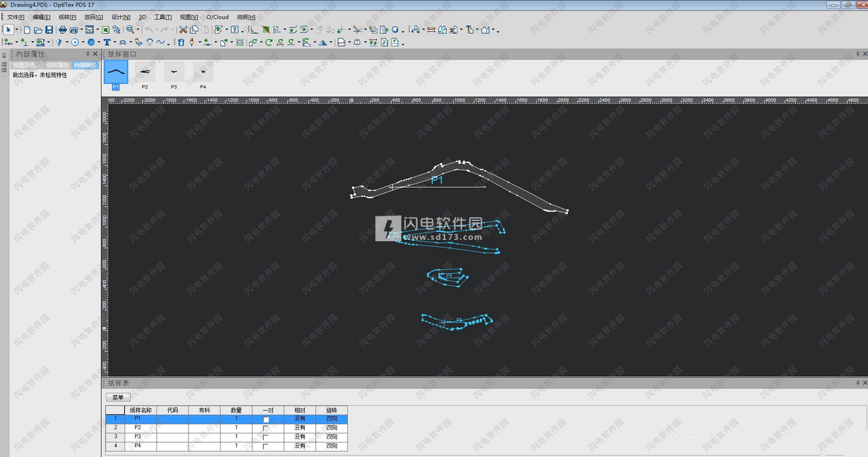Select the wave curve tool
This screenshot has width=868, height=457.
point(161,42)
